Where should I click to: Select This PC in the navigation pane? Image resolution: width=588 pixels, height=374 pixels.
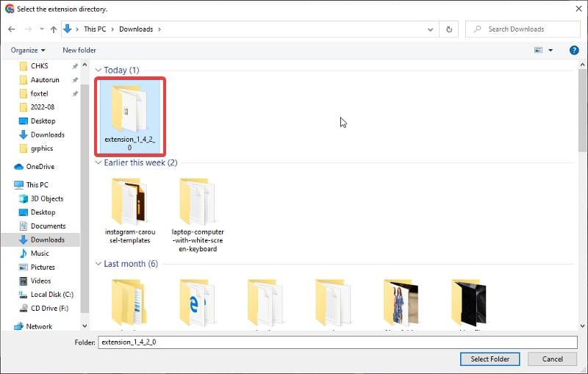(37, 184)
